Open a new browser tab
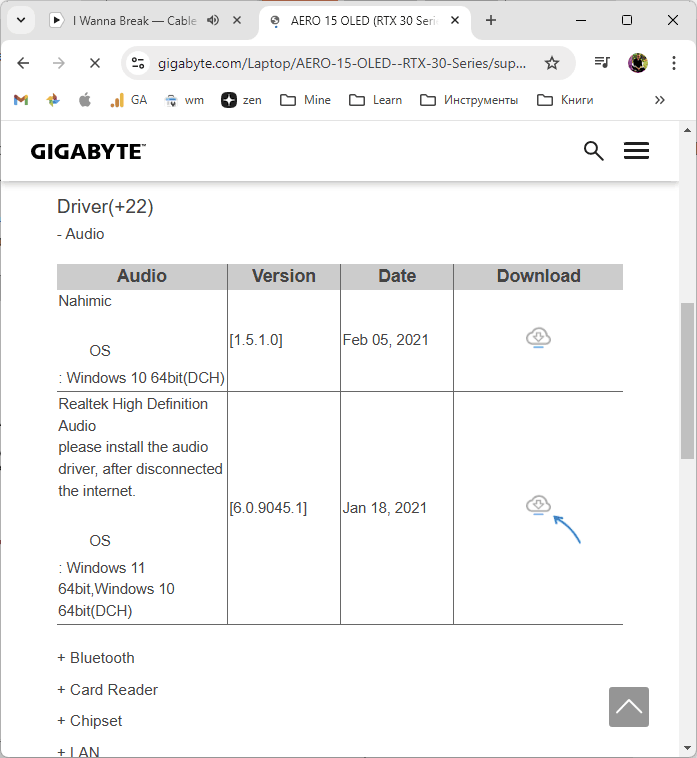This screenshot has height=758, width=697. 491,20
